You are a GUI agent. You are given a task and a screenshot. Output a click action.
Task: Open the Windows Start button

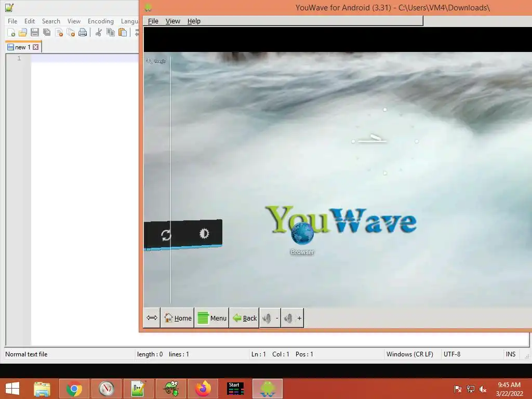(x=12, y=389)
